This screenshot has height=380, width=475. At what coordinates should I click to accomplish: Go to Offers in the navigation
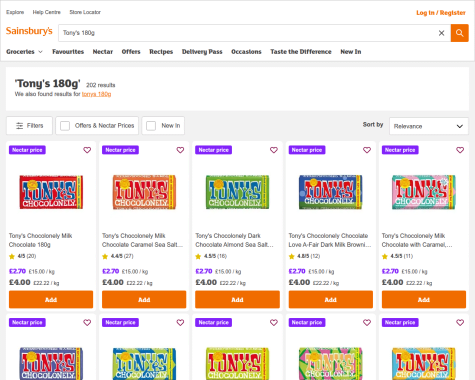click(131, 52)
